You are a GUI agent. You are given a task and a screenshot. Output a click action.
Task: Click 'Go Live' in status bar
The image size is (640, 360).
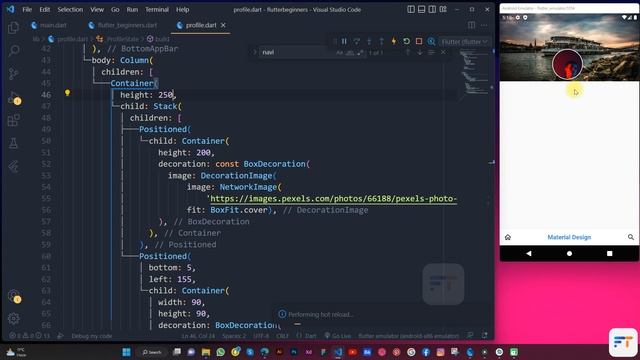tap(338, 336)
